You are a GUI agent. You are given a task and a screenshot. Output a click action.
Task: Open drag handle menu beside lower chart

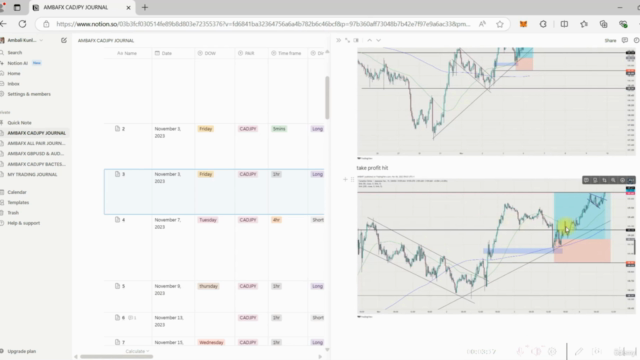pos(352,179)
